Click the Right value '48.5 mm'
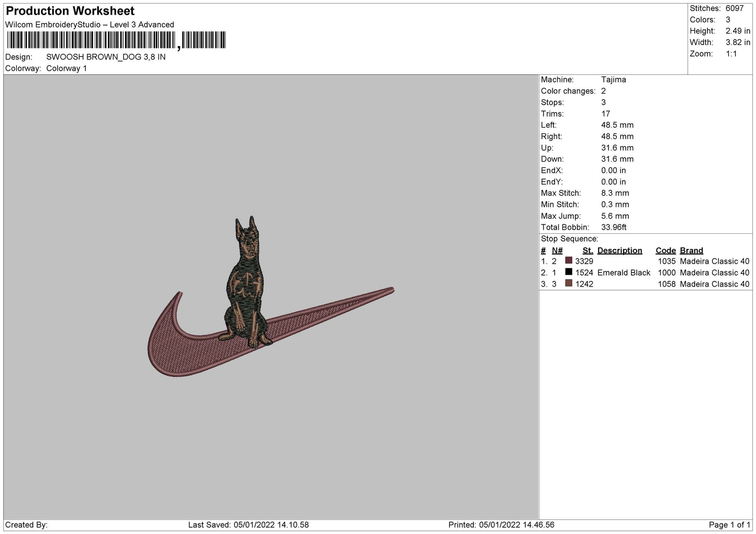The height and width of the screenshot is (534, 756). pos(617,137)
